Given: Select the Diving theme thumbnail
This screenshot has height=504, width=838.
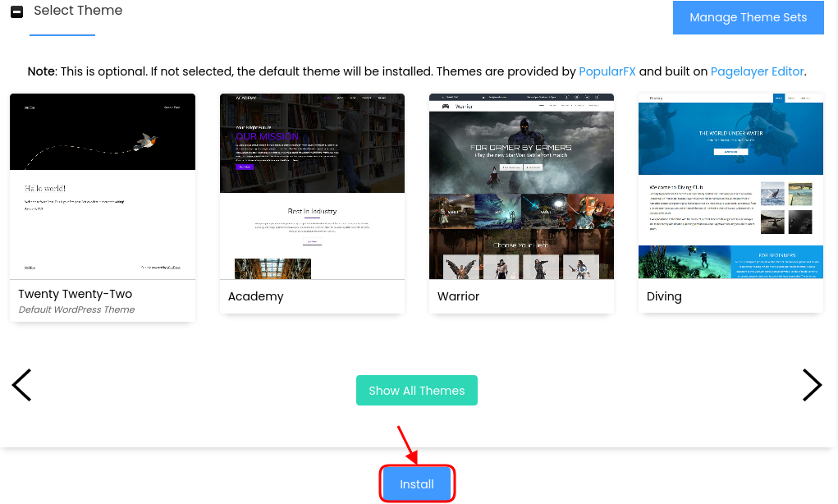Looking at the screenshot, I should (x=730, y=186).
